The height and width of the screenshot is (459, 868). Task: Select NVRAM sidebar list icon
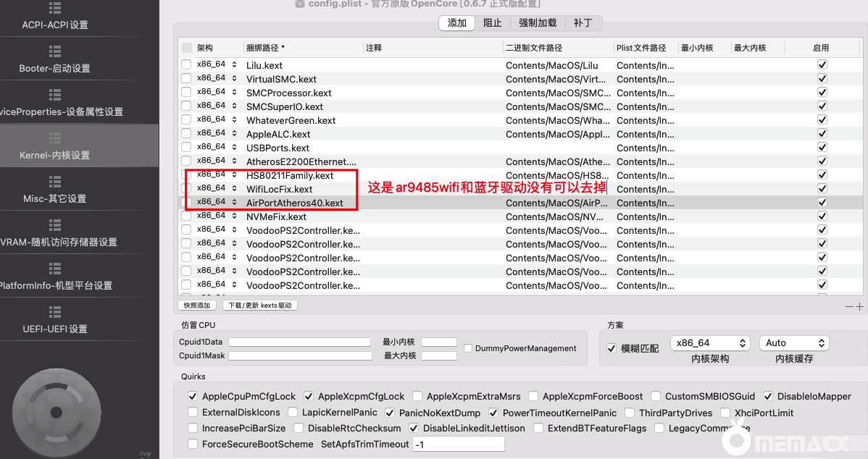55,225
